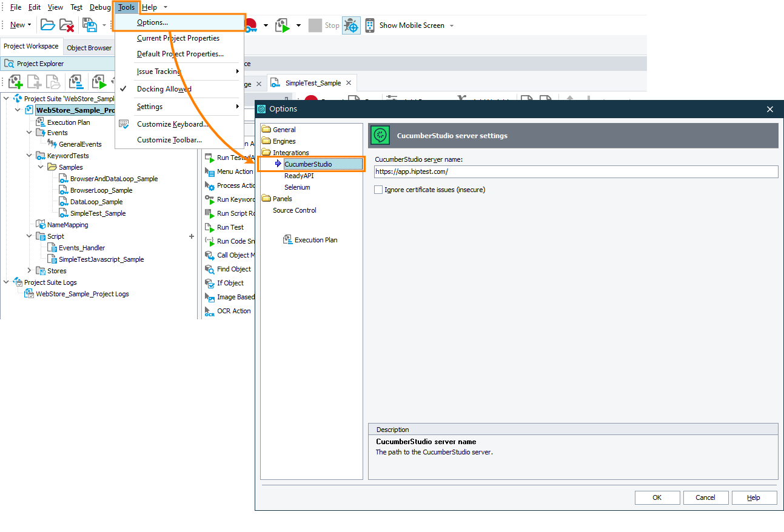Viewport: 784px width, 532px height.
Task: Click the Project Explorer panel icon
Action: tap(10, 64)
